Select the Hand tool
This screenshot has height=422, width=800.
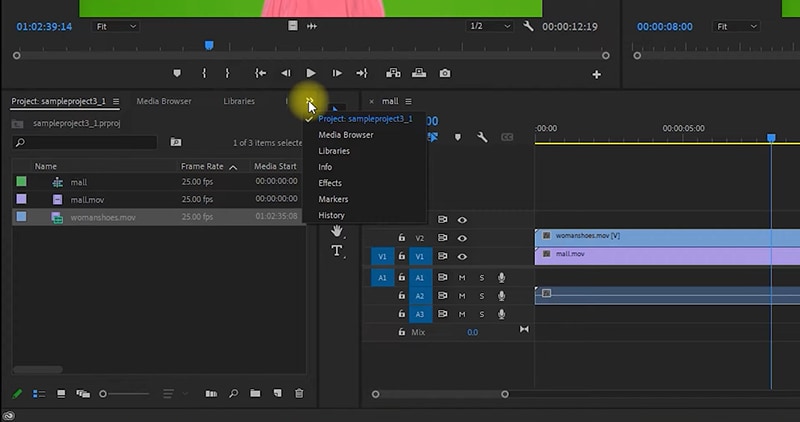point(337,231)
